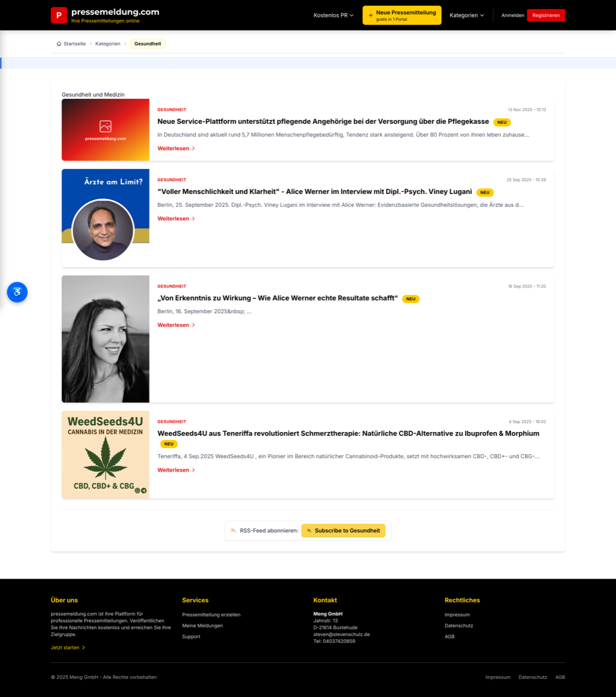Screen dimensions: 616x697
Task: Open the blue accessibility widget icon
Action: click(x=17, y=292)
